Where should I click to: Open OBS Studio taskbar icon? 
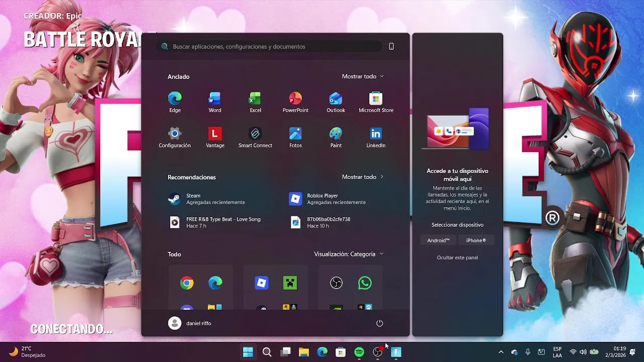point(378,352)
